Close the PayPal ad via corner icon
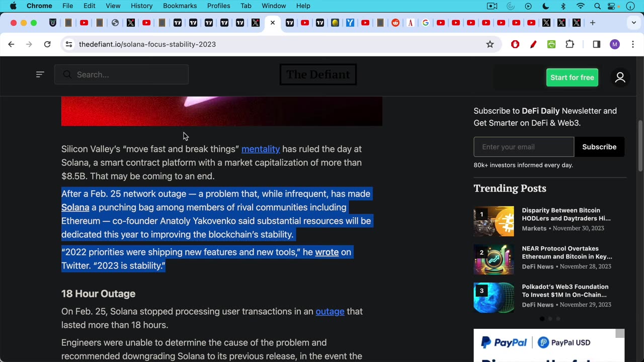The width and height of the screenshot is (644, 362). tap(620, 333)
